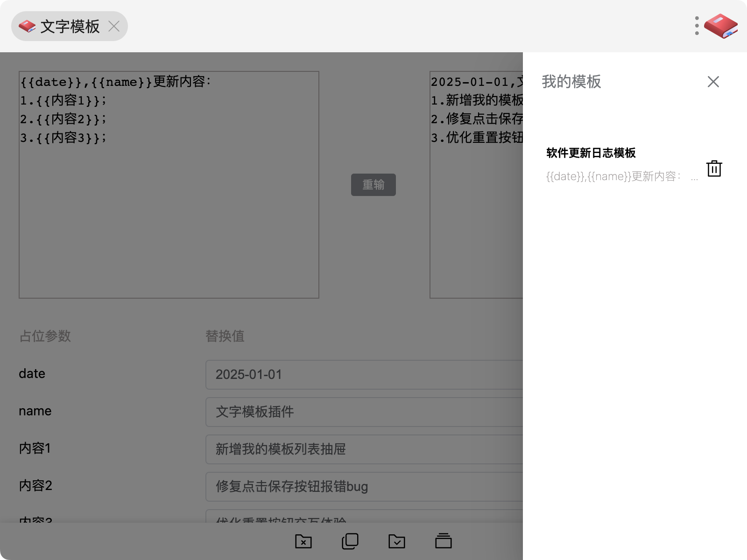This screenshot has height=560, width=747.
Task: Close the 我的模板 drawer
Action: coord(713,82)
